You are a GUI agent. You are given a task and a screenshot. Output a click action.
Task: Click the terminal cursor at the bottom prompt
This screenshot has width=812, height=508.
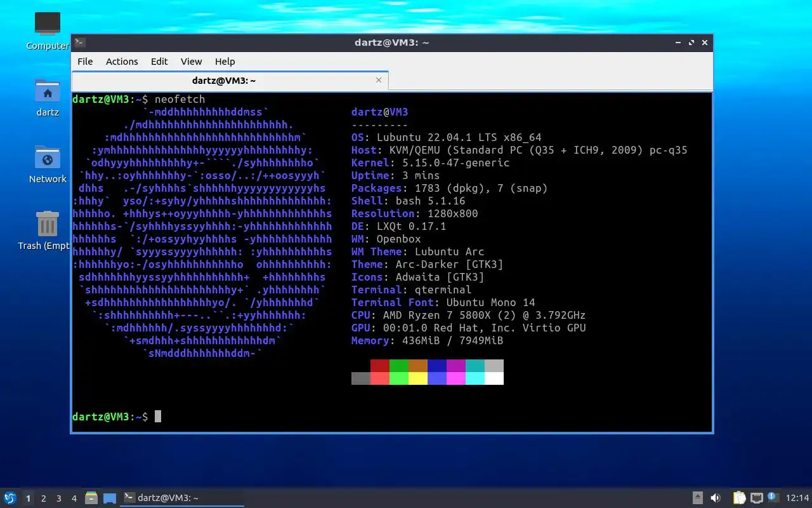coord(158,417)
